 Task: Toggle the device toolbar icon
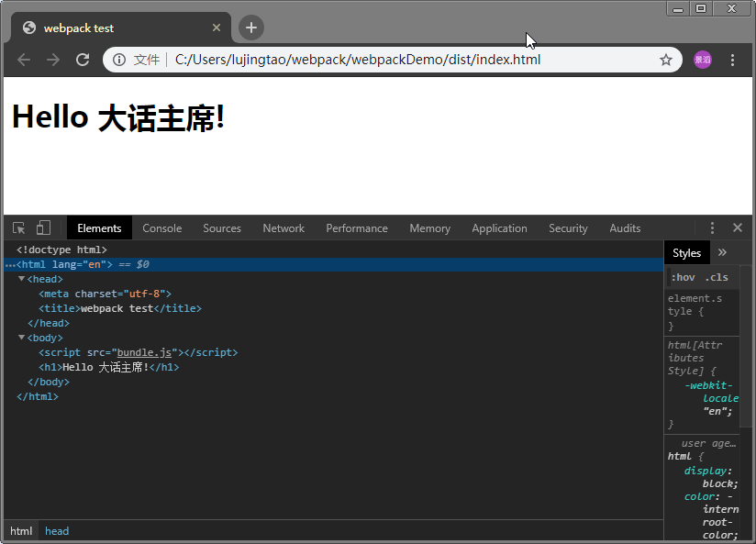tap(43, 228)
